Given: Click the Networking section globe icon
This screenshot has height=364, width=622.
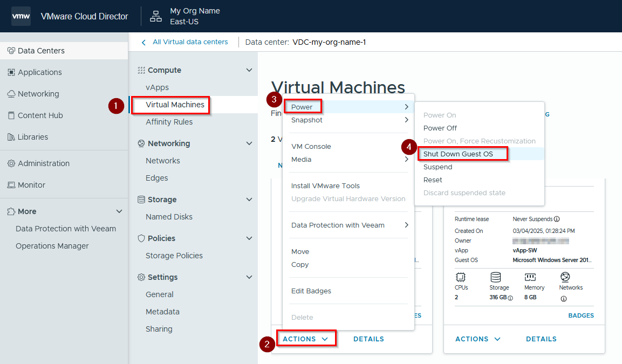Looking at the screenshot, I should tap(141, 143).
